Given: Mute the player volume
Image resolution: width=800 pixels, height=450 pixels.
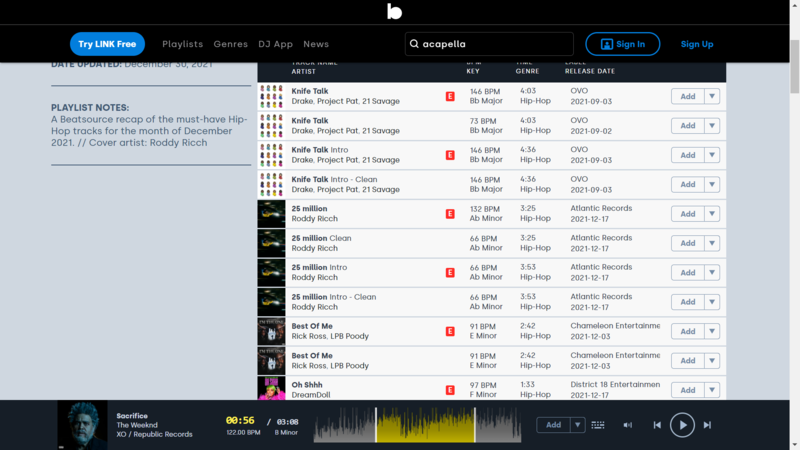Looking at the screenshot, I should click(x=628, y=425).
